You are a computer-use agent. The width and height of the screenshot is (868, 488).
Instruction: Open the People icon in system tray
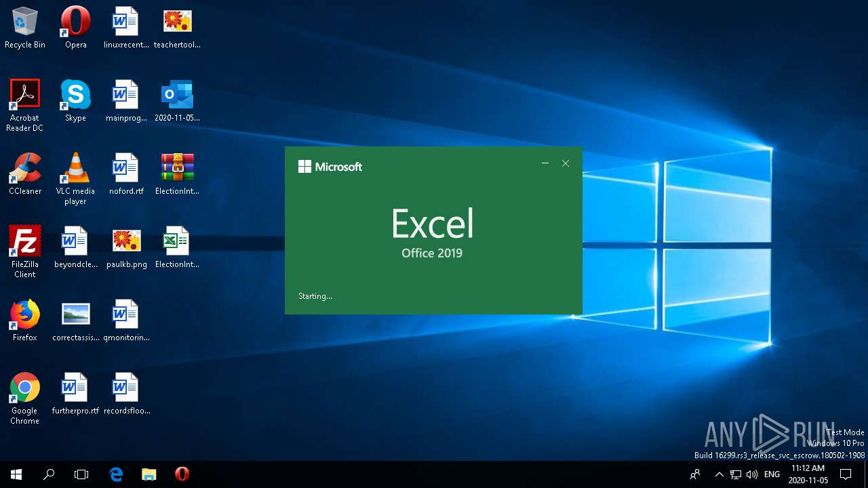click(695, 474)
